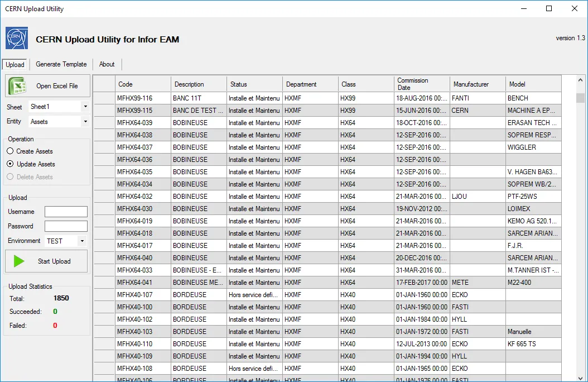Click the Total value 1850

61,298
